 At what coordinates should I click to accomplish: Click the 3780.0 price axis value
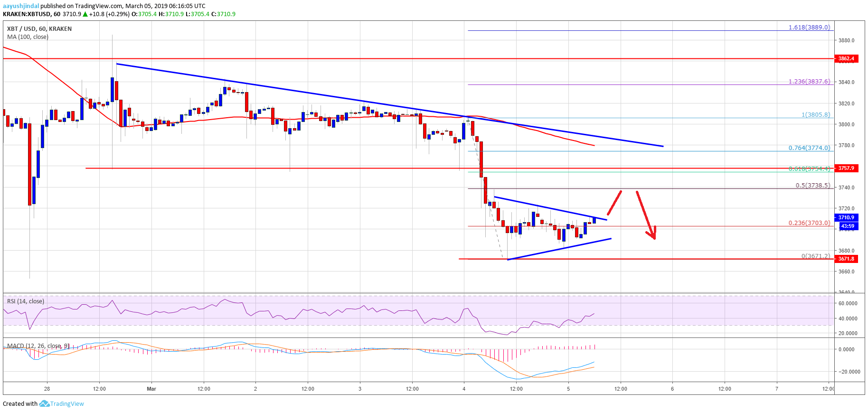click(846, 145)
